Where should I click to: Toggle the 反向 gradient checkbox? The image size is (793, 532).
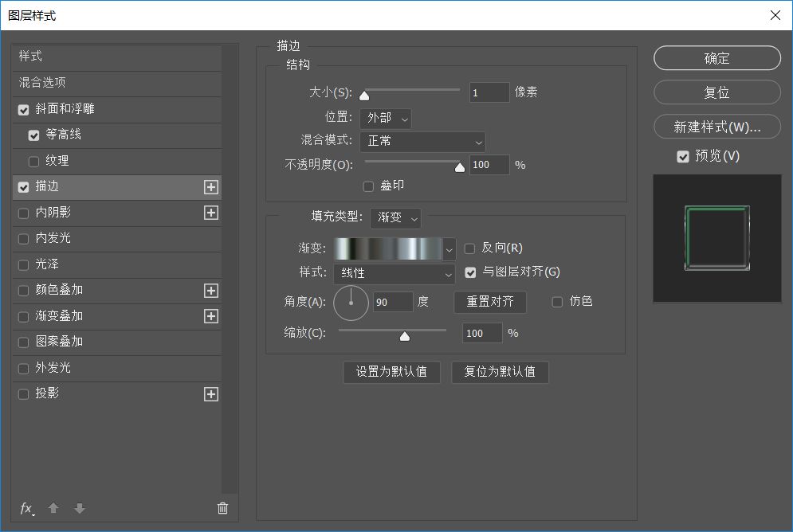[469, 248]
